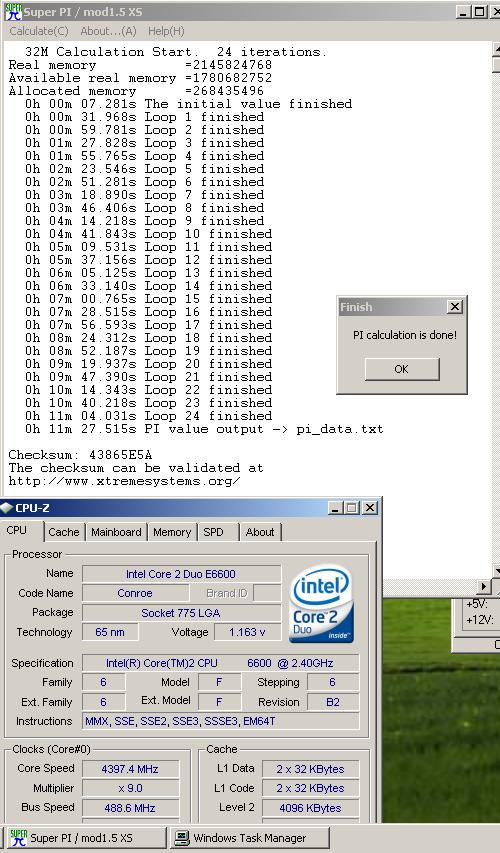The width and height of the screenshot is (500, 853).
Task: Close the Finish dialog
Action: [x=454, y=307]
